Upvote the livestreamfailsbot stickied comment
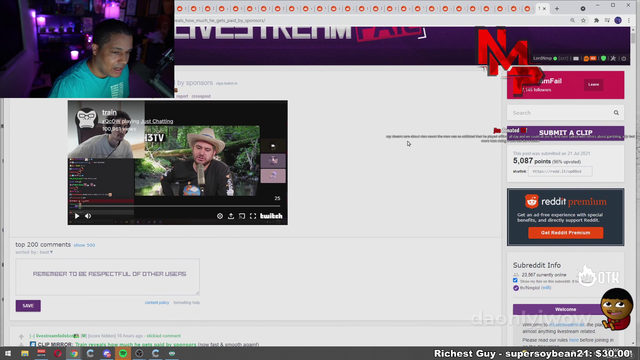 click(21, 336)
